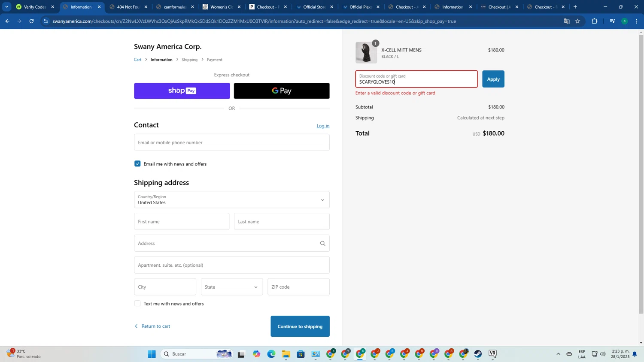Click the taskbar Buscar search box
This screenshot has height=362, width=644.
coord(196,354)
